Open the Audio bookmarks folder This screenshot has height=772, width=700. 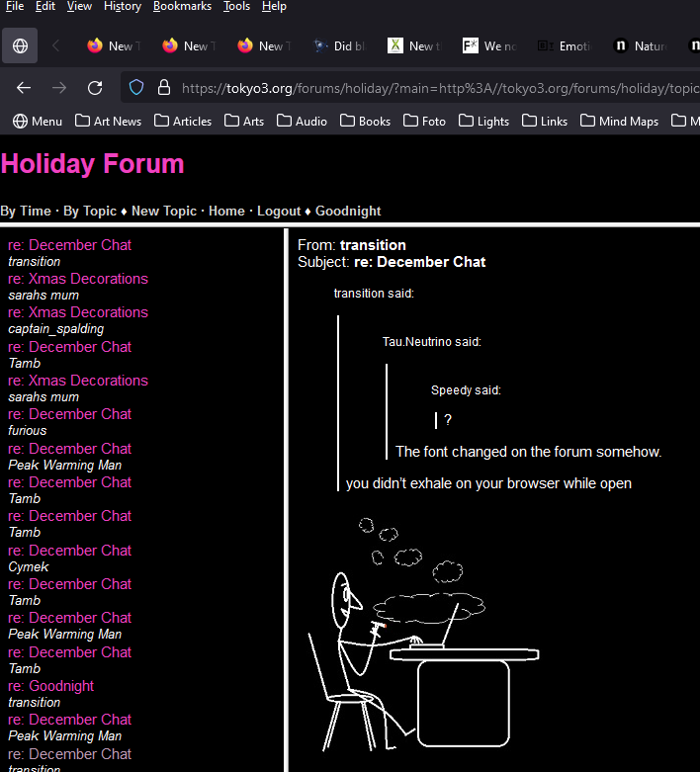[302, 121]
